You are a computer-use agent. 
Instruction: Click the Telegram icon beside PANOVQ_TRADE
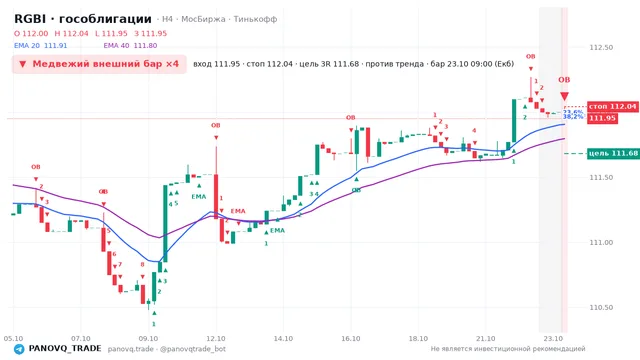pyautogui.click(x=19, y=349)
